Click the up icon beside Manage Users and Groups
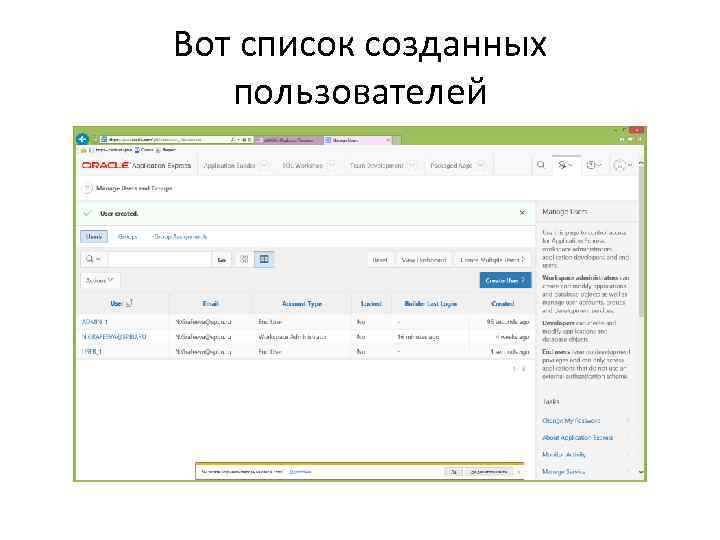 86,188
